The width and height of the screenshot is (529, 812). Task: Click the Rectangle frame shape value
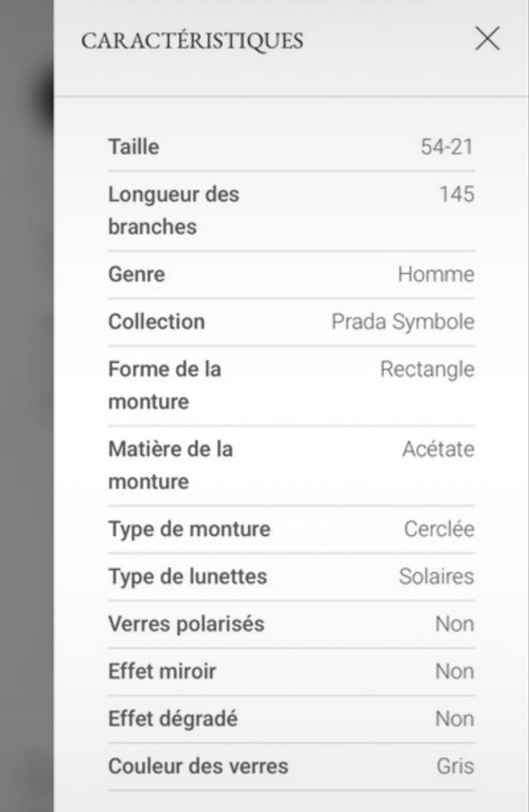[427, 370]
